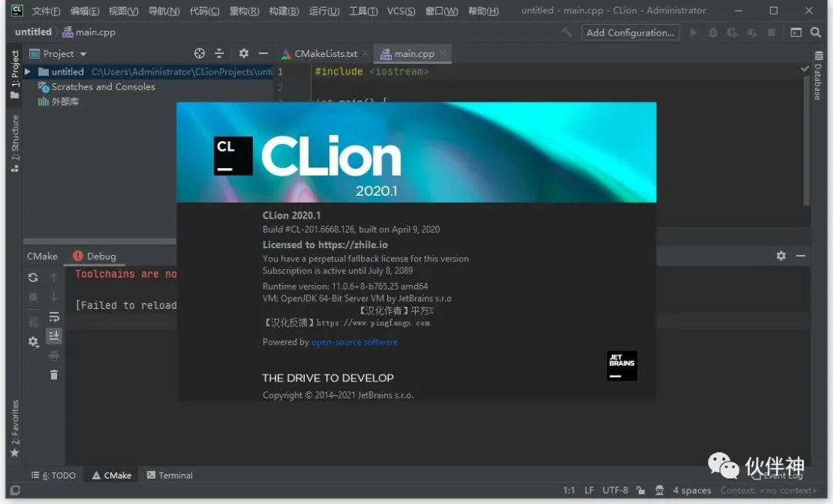Click the print icon in CMake panel
Image resolution: width=833 pixels, height=504 pixels.
(x=54, y=355)
